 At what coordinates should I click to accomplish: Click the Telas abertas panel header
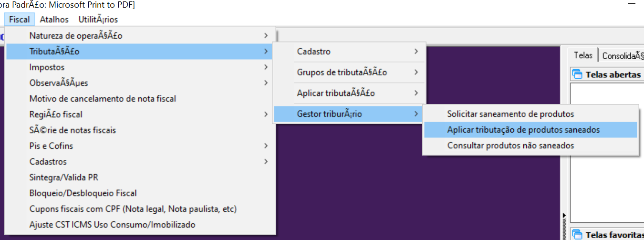[607, 74]
